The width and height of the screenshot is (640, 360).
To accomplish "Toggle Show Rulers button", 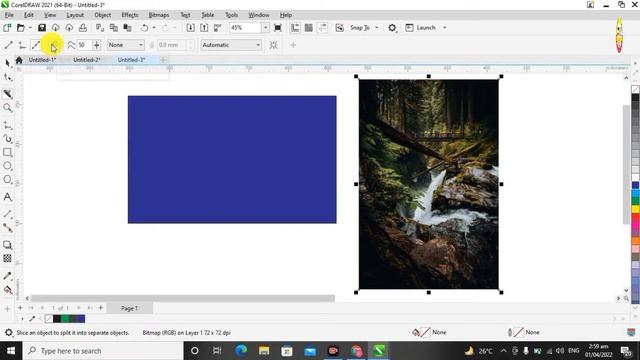I will (295, 28).
